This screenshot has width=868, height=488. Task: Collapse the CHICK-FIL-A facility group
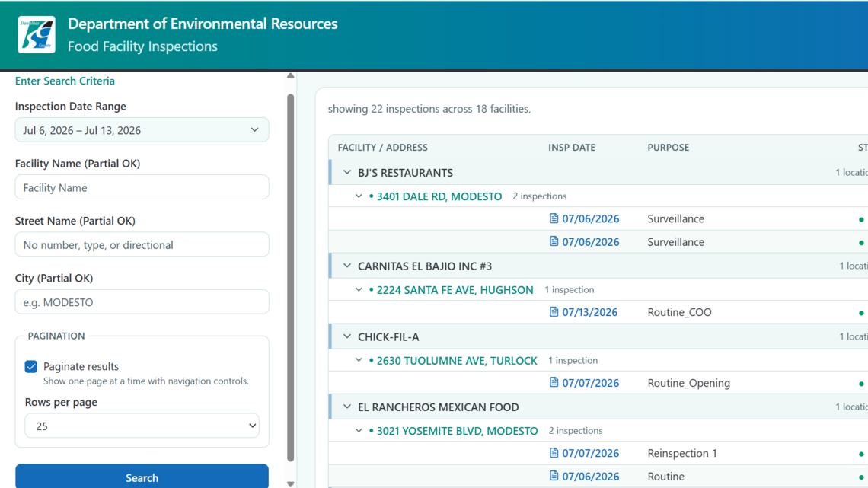click(347, 336)
